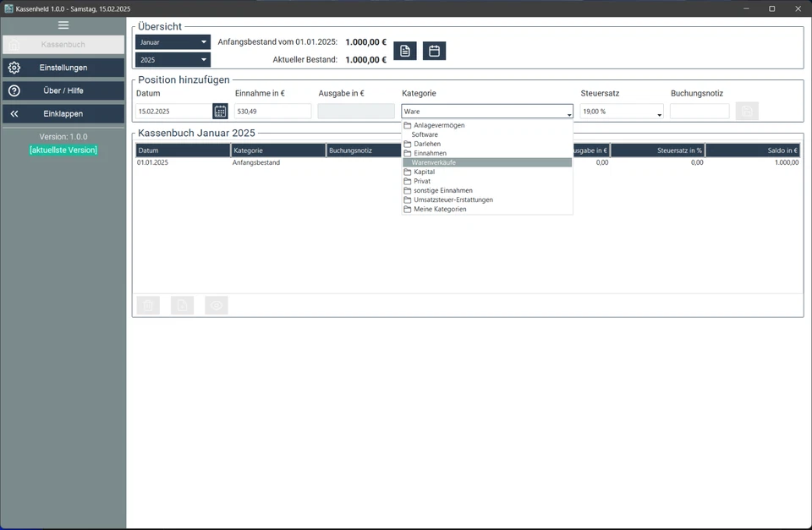Click the Umsatzsteuer-Erstattungen folder icon
The width and height of the screenshot is (812, 530).
point(408,199)
